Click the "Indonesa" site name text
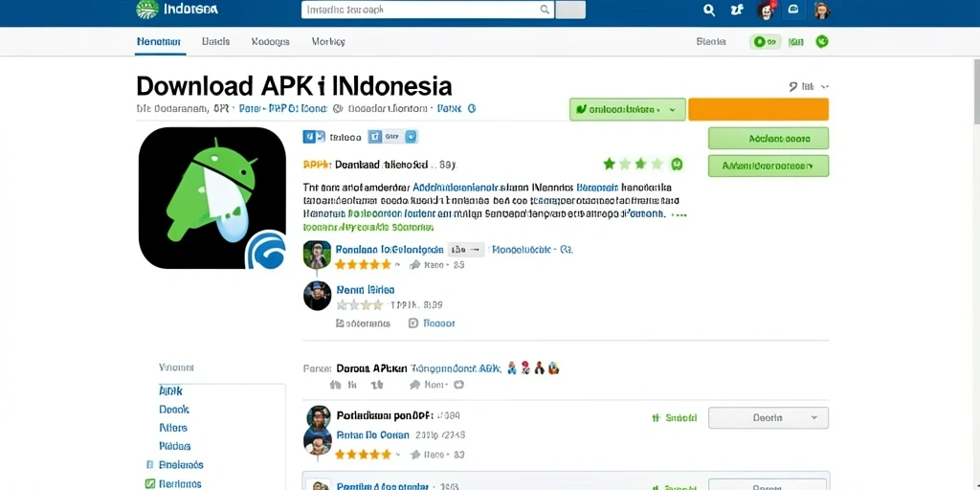This screenshot has width=980, height=490. click(190, 10)
